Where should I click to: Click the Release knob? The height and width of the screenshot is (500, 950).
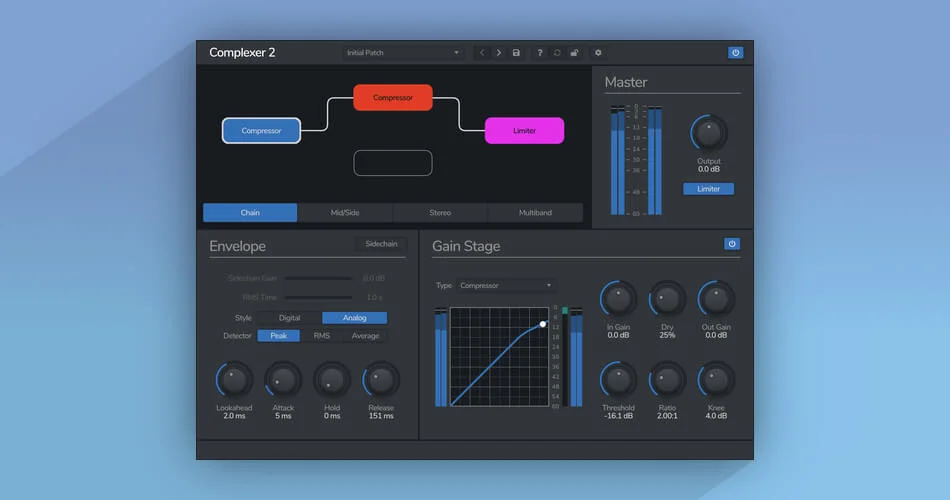(381, 380)
